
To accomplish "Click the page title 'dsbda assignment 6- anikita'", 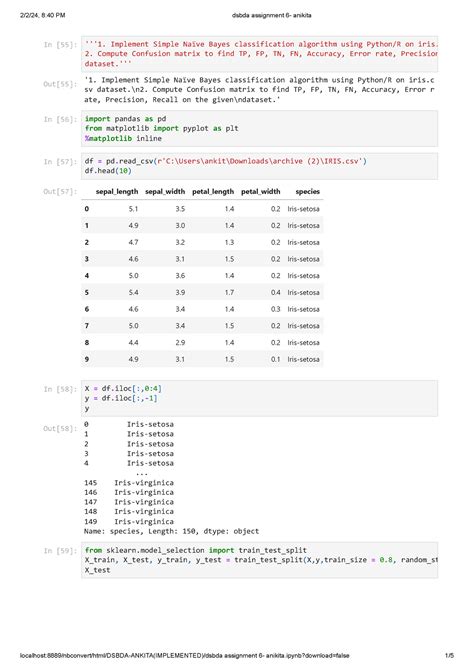I will pyautogui.click(x=271, y=15).
